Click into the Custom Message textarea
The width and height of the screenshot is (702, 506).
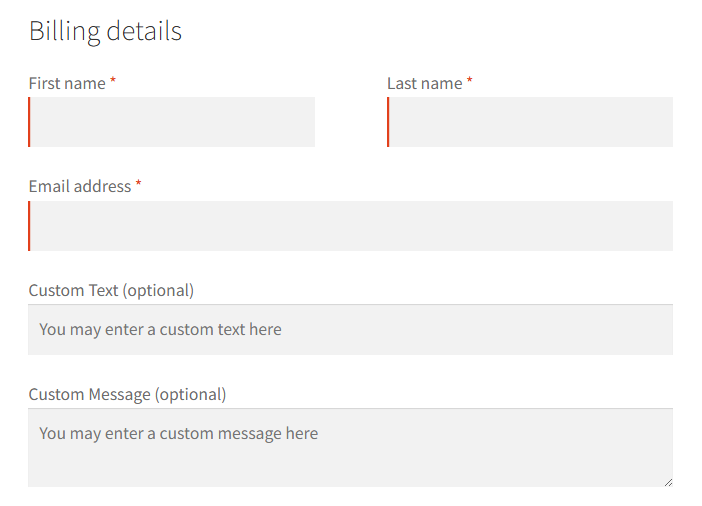pos(351,447)
